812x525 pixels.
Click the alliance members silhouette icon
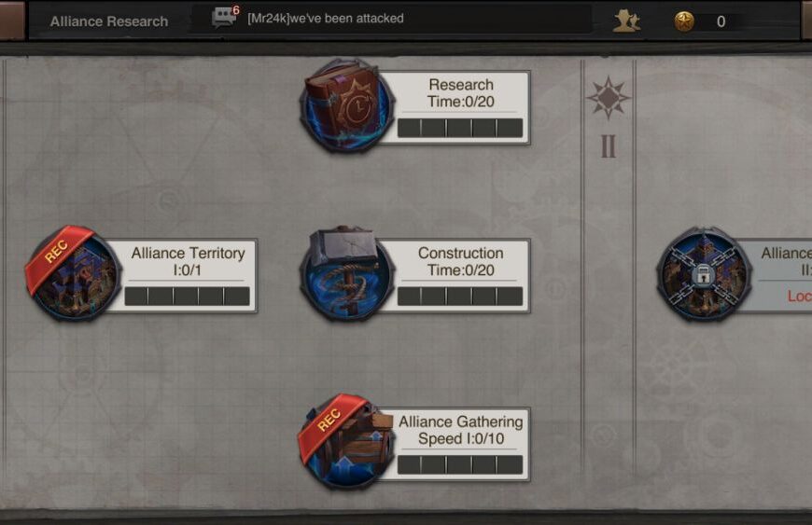coord(626,21)
